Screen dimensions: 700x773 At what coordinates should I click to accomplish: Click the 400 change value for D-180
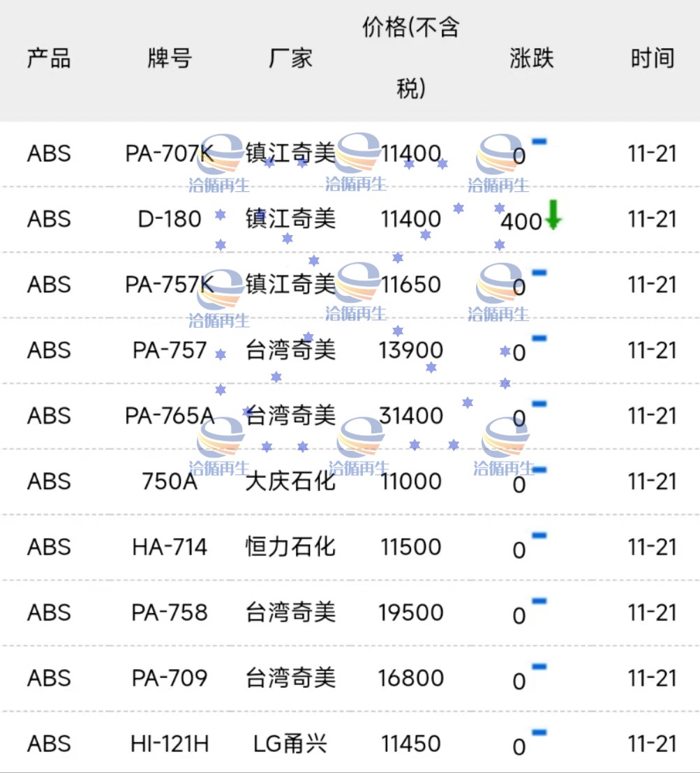[x=521, y=222]
